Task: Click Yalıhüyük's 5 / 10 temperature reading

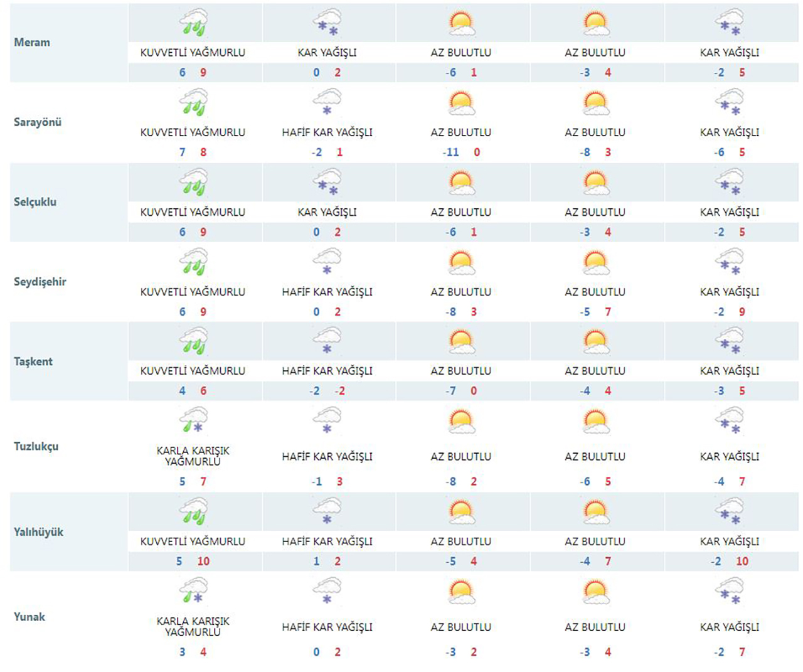Action: pyautogui.click(x=193, y=562)
